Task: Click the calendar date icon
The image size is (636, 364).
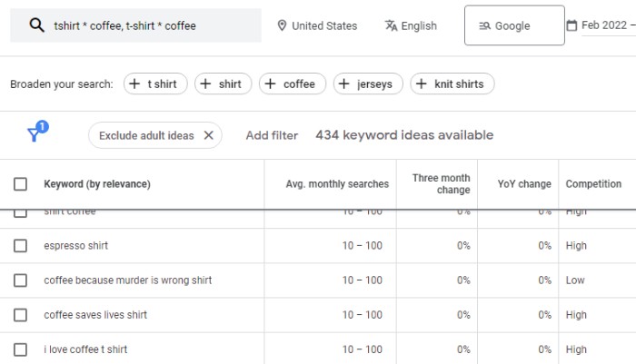Action: point(571,25)
